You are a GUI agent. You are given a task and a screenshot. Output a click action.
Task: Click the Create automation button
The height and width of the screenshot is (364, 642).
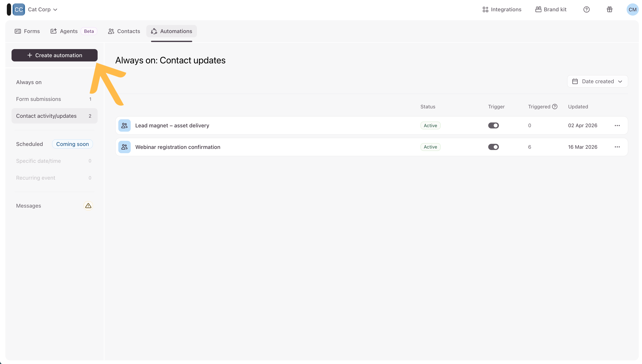[x=54, y=55]
